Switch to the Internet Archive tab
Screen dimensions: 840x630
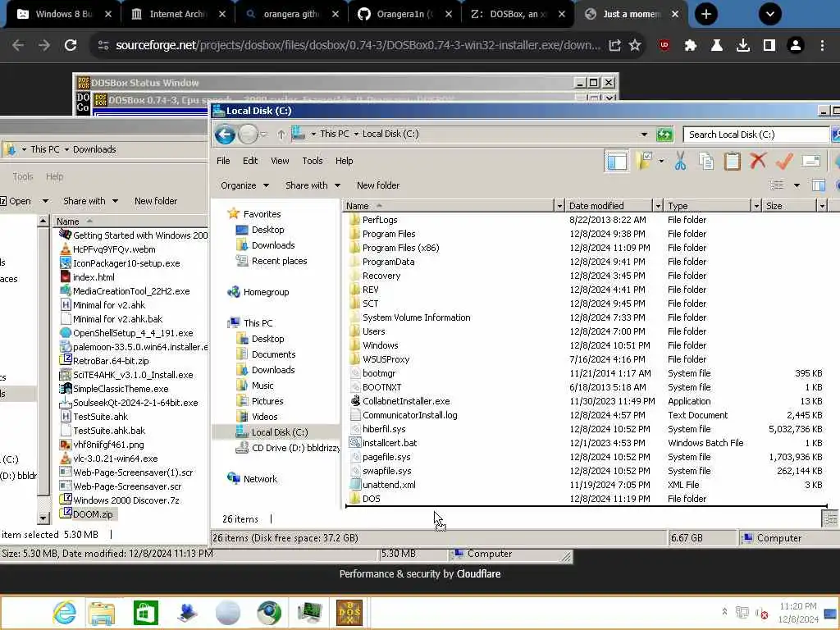tap(178, 14)
